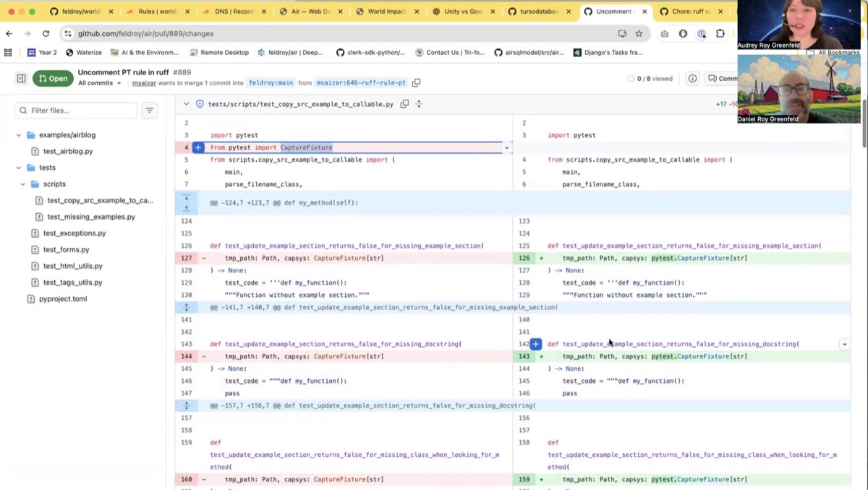Screen dimensions: 868x490
Task: Collapse the tests/scripts diff file via its chevron
Action: point(187,103)
